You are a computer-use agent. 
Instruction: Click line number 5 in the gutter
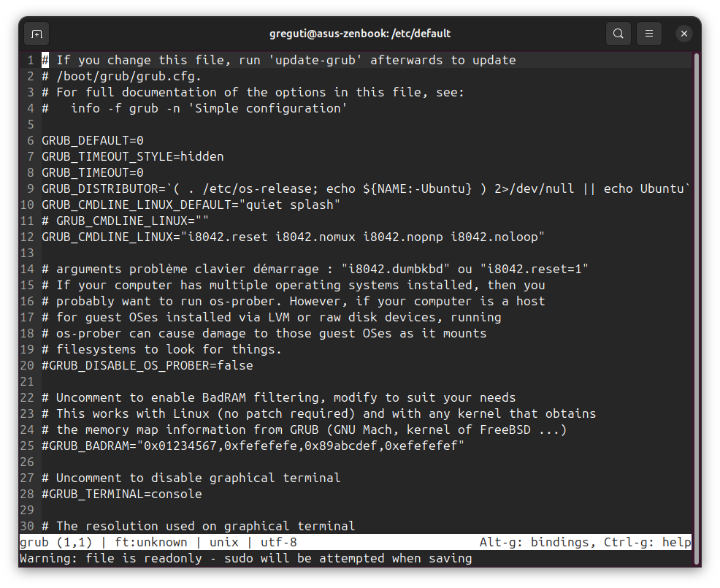(31, 124)
